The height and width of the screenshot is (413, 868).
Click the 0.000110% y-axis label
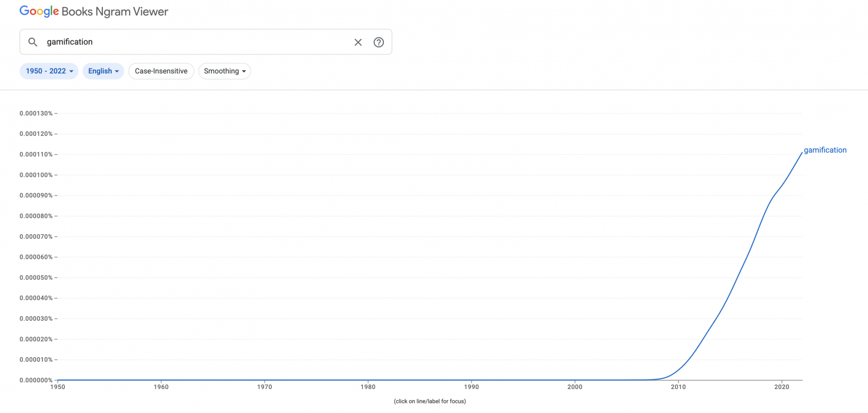[36, 154]
